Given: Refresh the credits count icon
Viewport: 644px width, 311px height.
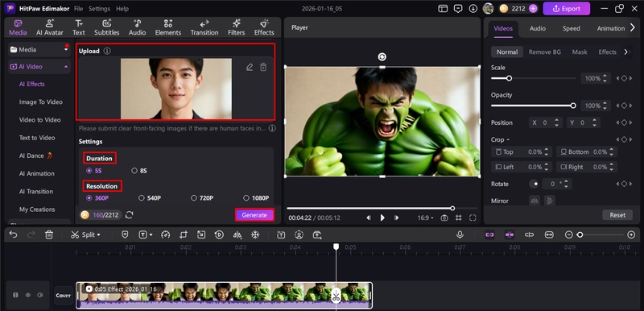Looking at the screenshot, I should tap(130, 215).
